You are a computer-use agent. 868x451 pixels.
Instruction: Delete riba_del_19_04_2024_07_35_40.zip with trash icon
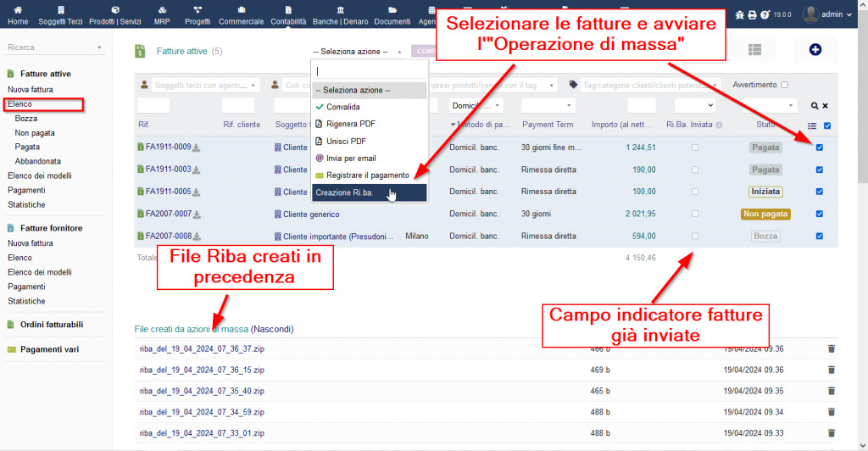click(831, 391)
